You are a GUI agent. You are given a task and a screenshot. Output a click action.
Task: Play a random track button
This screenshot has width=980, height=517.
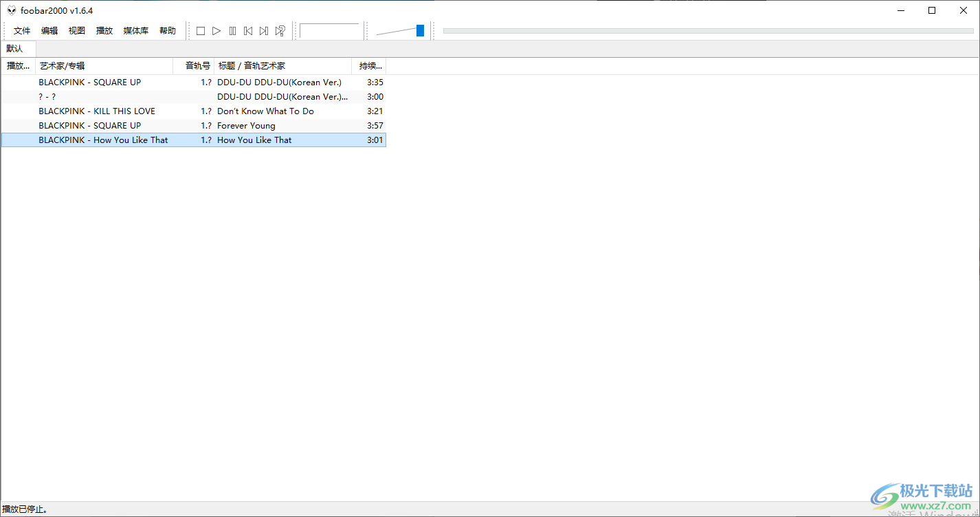click(280, 31)
